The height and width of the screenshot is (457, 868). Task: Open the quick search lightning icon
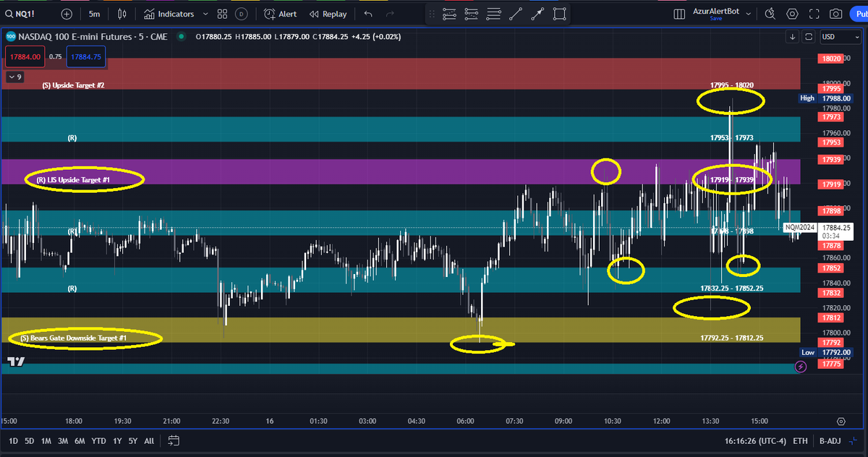770,14
